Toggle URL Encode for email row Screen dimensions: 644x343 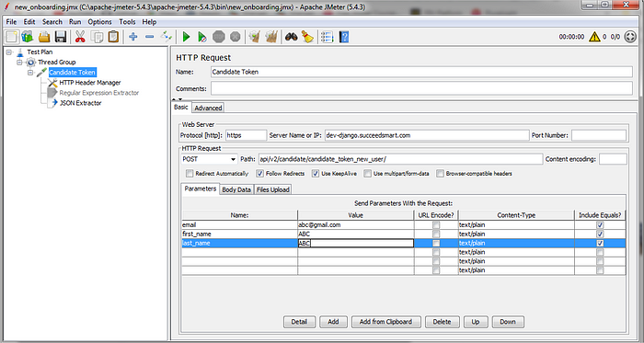pos(436,225)
